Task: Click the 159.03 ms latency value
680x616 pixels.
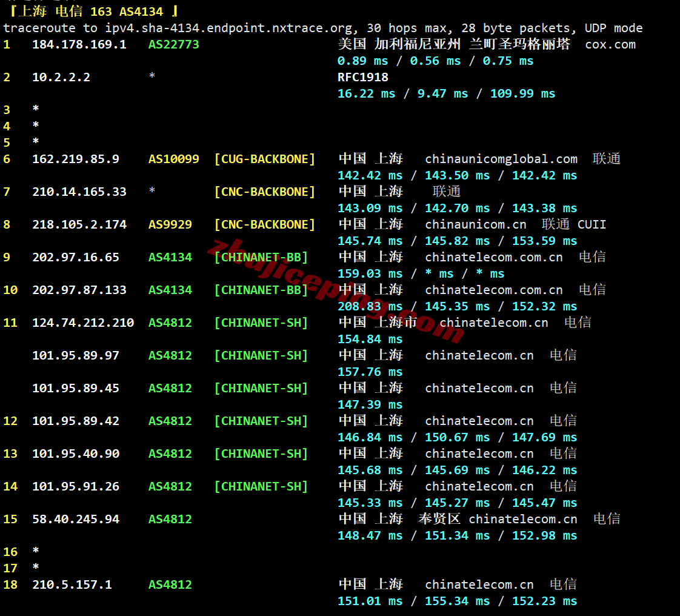Action: click(370, 274)
